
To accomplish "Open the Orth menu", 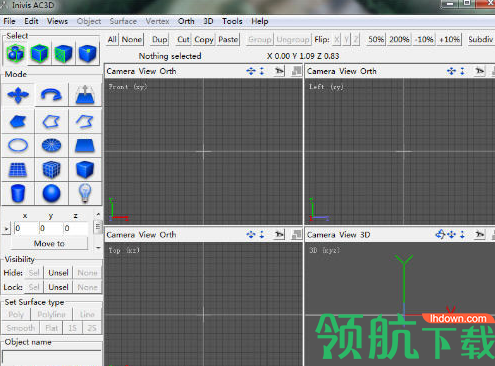I will (x=186, y=21).
